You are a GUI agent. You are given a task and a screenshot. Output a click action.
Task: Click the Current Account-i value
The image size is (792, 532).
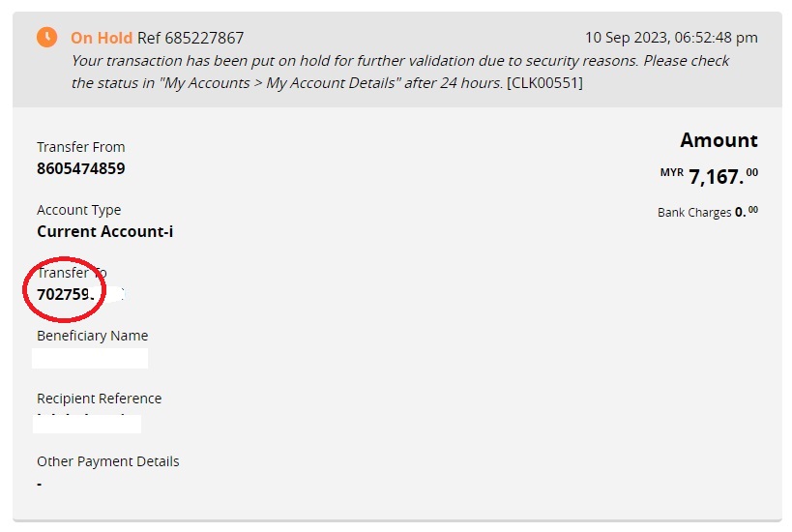click(x=105, y=231)
